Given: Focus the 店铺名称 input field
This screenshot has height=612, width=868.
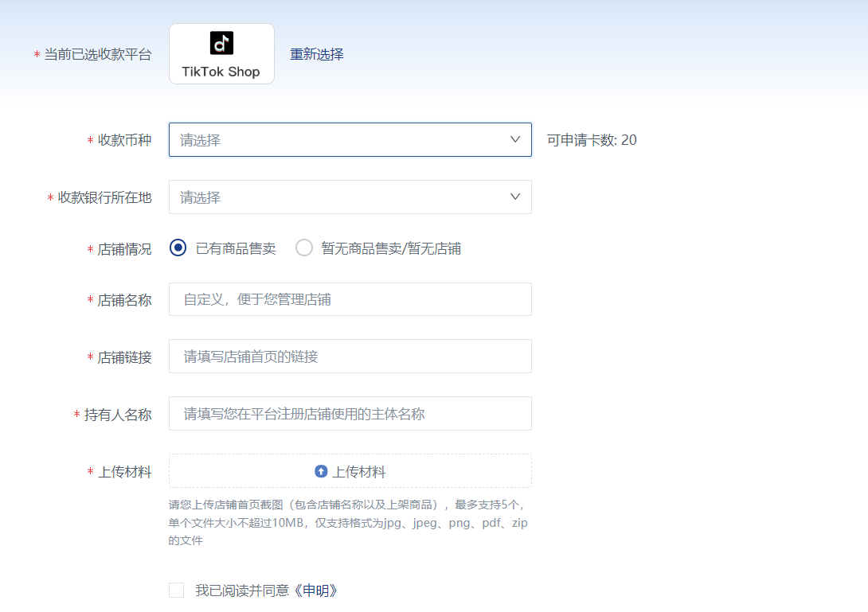Looking at the screenshot, I should (x=350, y=300).
